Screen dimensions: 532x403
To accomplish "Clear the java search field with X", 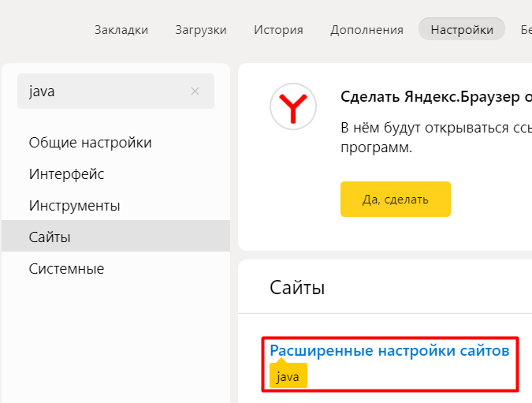I will pos(195,91).
